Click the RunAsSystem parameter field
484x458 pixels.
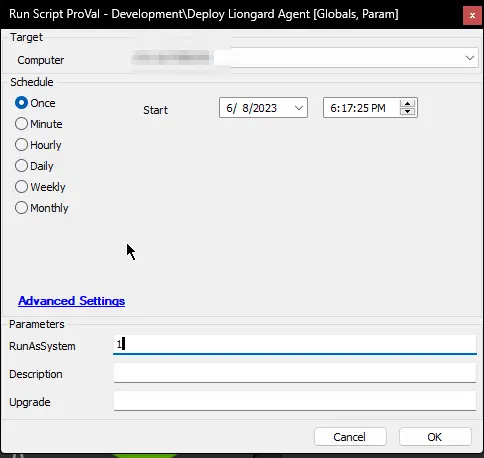coord(295,345)
